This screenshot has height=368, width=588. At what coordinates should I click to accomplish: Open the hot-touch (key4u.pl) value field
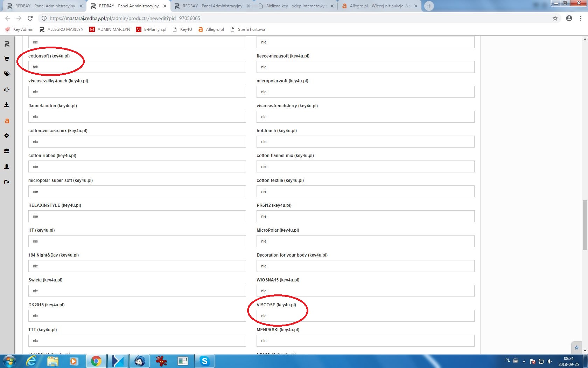click(x=365, y=142)
